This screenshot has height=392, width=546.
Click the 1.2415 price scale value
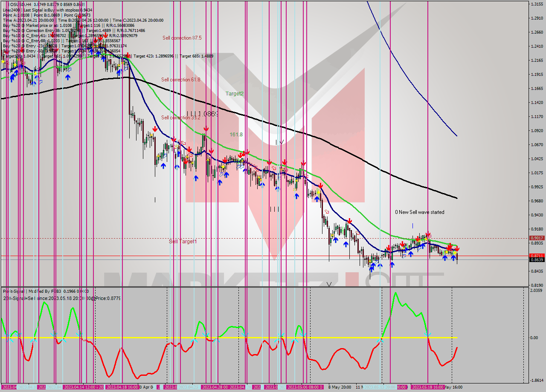pos(537,46)
